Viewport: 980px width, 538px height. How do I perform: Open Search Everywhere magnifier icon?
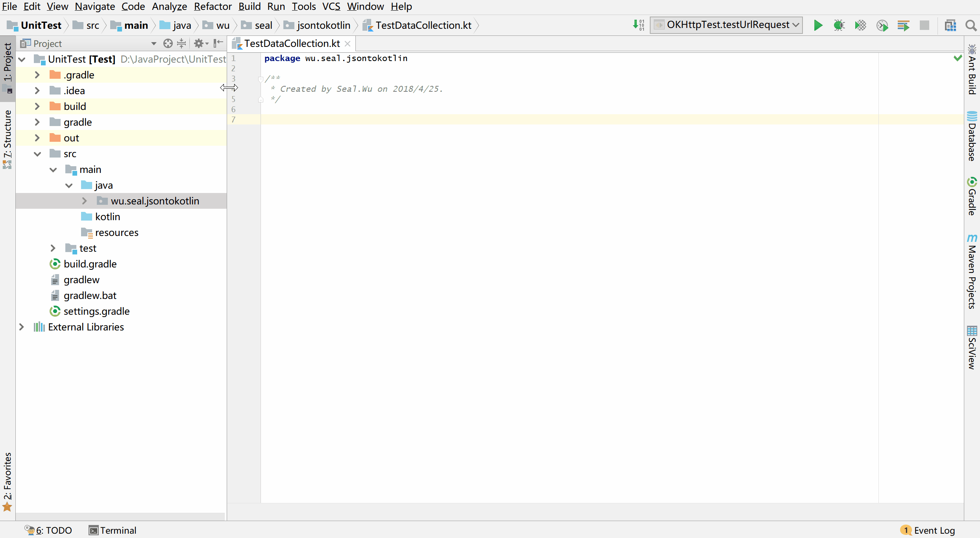pos(971,25)
